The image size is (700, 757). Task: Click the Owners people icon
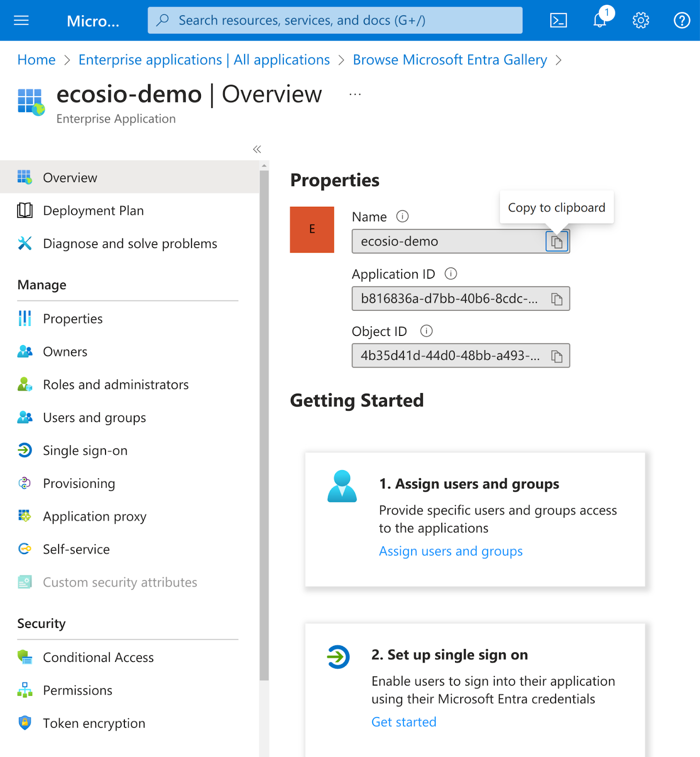tap(25, 352)
